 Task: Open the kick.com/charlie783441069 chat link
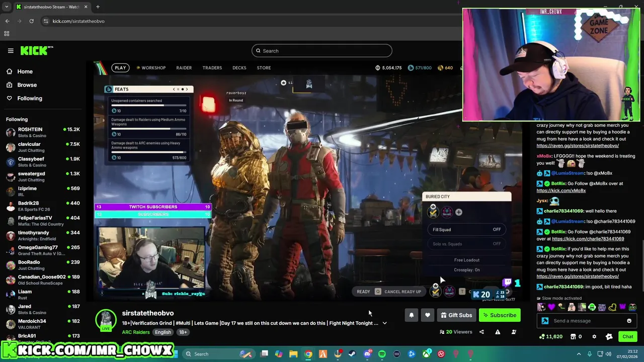point(588,239)
